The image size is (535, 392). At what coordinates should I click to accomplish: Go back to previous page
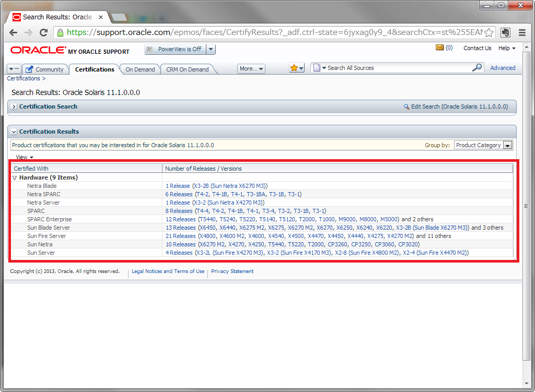point(13,33)
